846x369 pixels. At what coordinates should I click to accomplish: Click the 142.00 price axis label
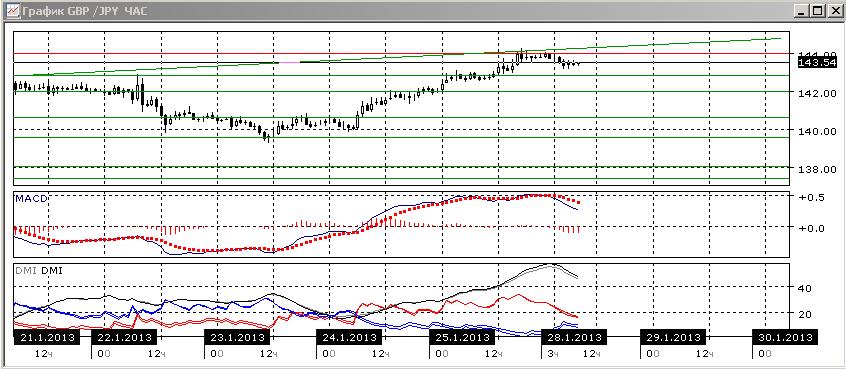pos(818,93)
